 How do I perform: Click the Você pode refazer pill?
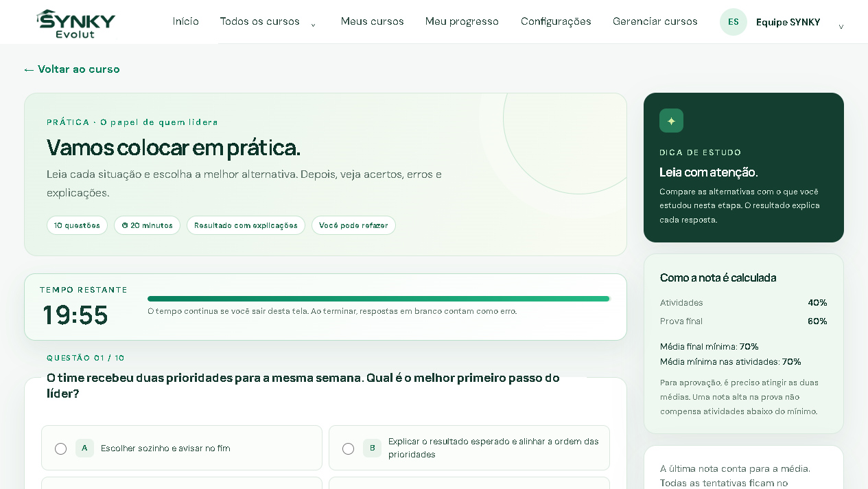[353, 225]
